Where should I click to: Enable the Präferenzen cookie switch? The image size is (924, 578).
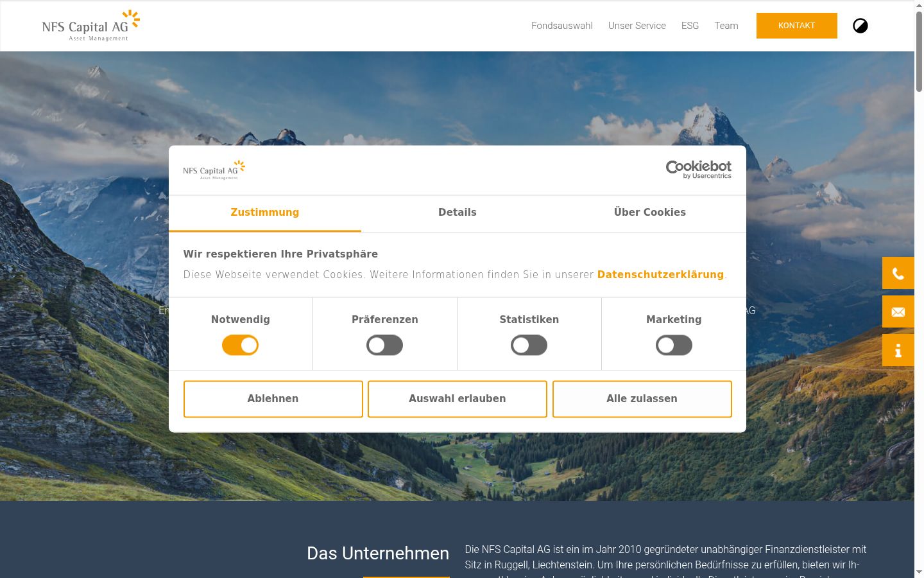pyautogui.click(x=385, y=345)
